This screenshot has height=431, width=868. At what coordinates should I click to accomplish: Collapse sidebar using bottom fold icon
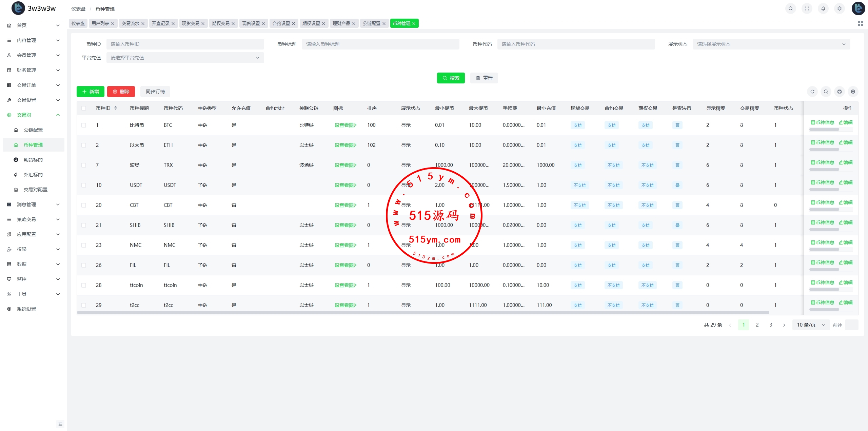60,424
